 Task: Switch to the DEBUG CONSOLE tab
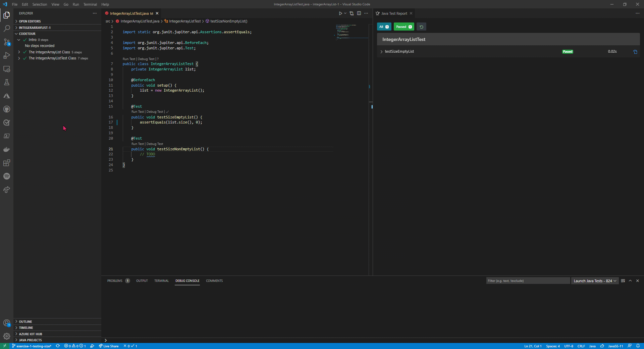coord(187,281)
